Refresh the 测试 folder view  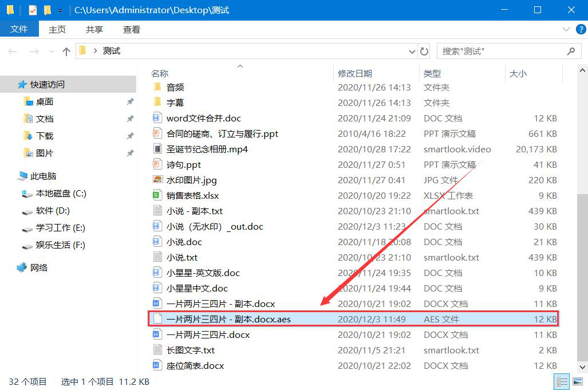(x=424, y=52)
